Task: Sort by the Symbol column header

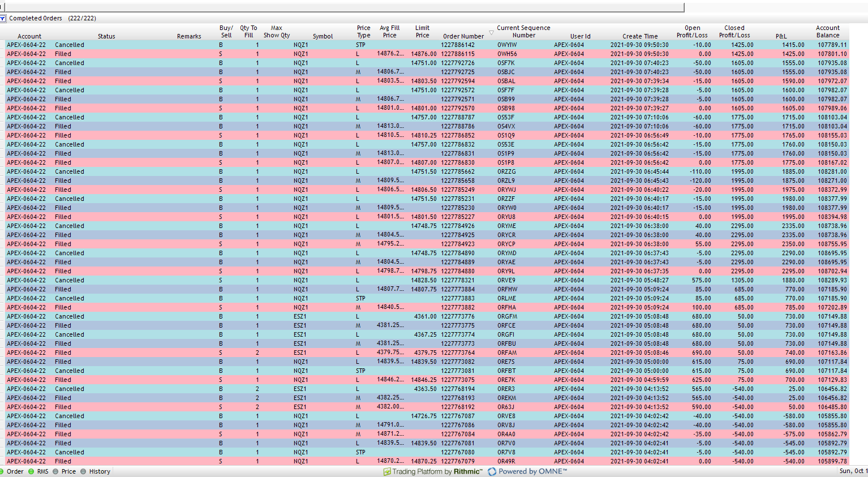Action: click(x=323, y=36)
